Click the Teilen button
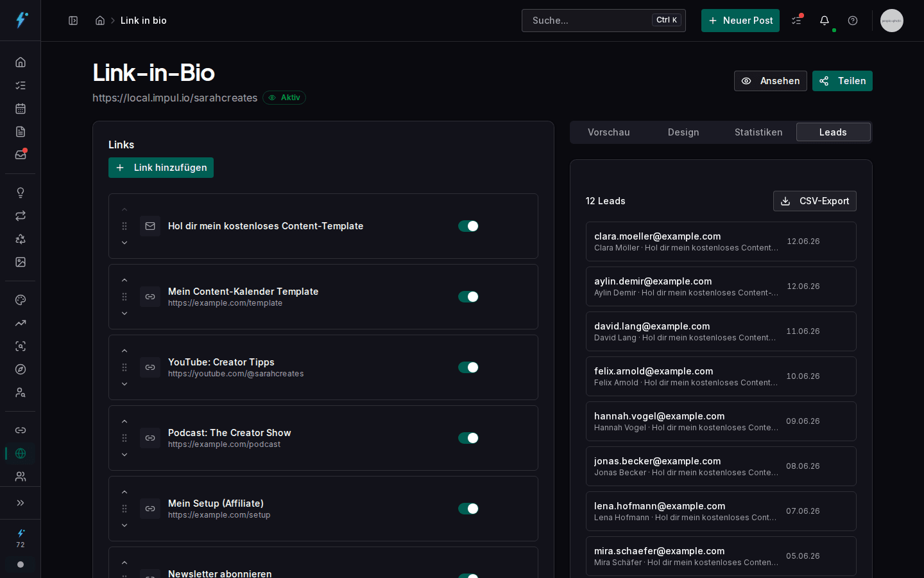 pos(843,81)
